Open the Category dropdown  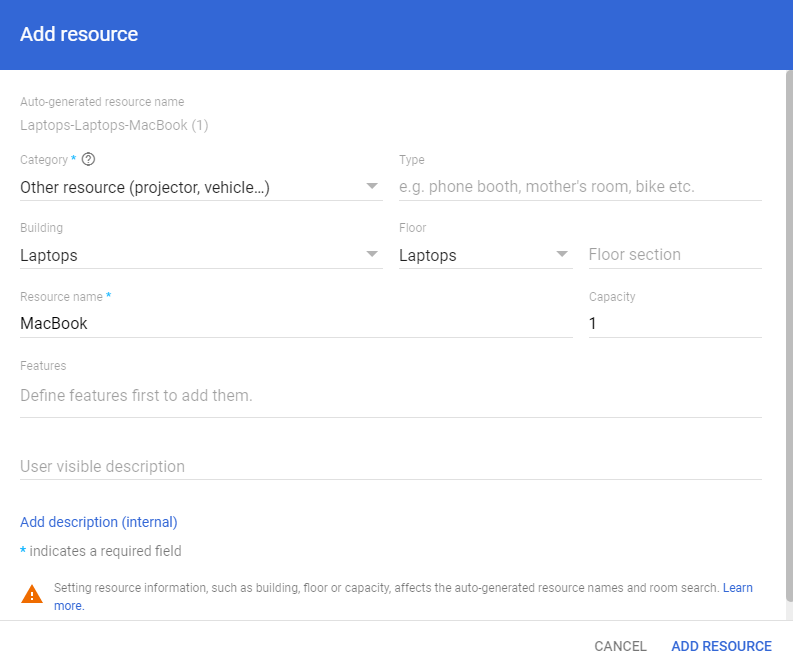200,187
